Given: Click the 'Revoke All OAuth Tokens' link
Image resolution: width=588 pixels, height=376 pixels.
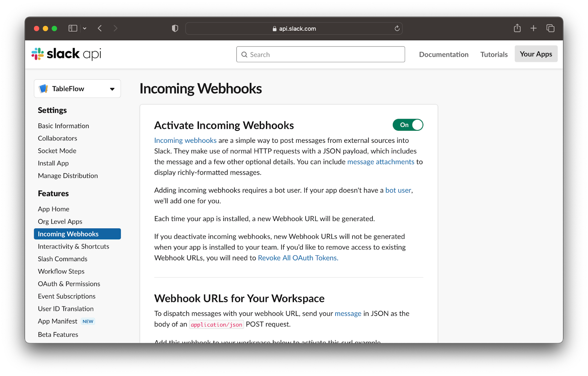Looking at the screenshot, I should click(298, 258).
